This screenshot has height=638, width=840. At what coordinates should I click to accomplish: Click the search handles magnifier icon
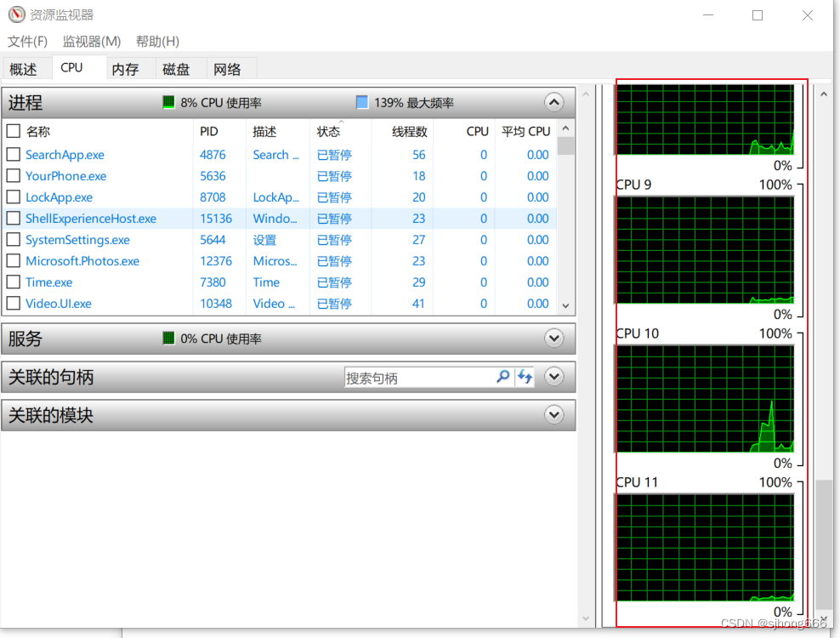coord(503,376)
